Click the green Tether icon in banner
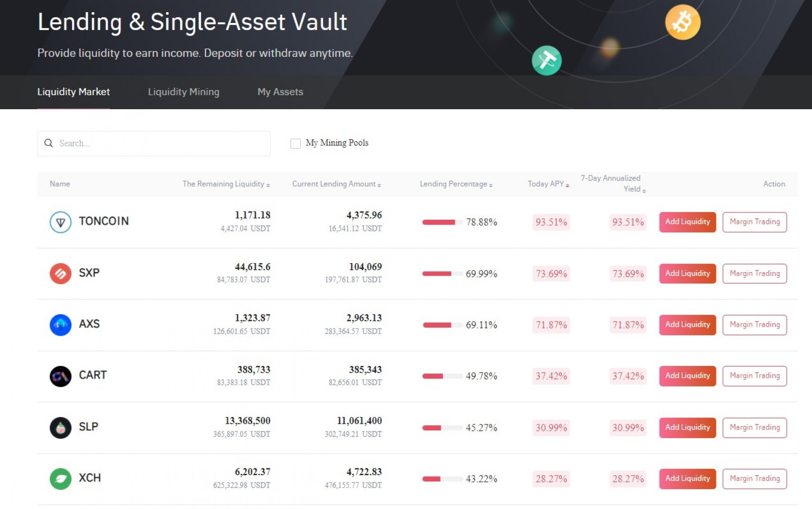Image resolution: width=812 pixels, height=509 pixels. tap(546, 60)
